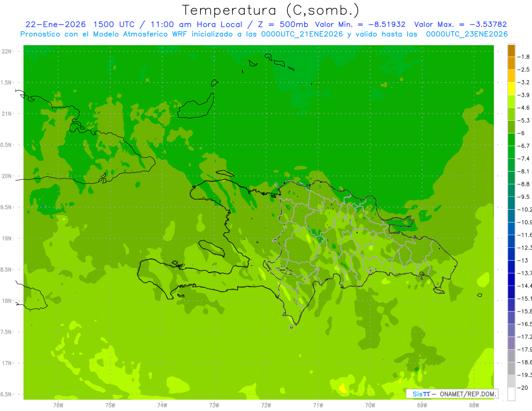Click the 70W longitude label
Image resolution: width=532 pixels, height=411 pixels.
[x=370, y=405]
